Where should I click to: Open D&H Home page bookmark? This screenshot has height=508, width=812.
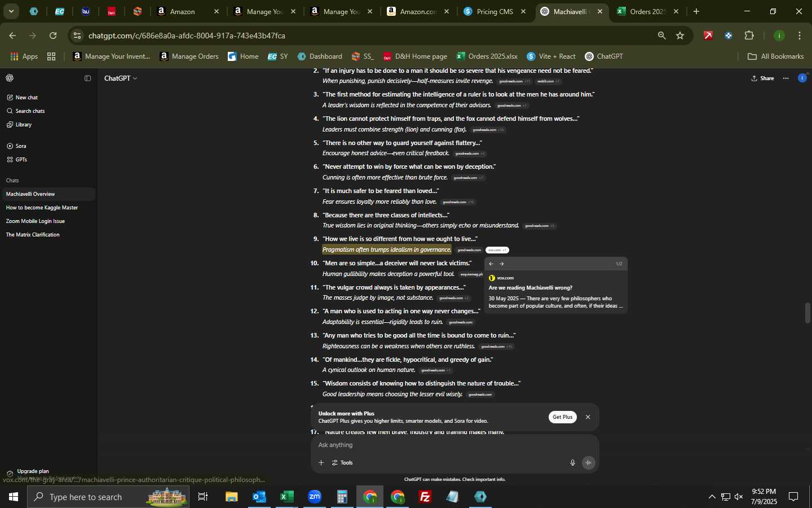click(415, 56)
